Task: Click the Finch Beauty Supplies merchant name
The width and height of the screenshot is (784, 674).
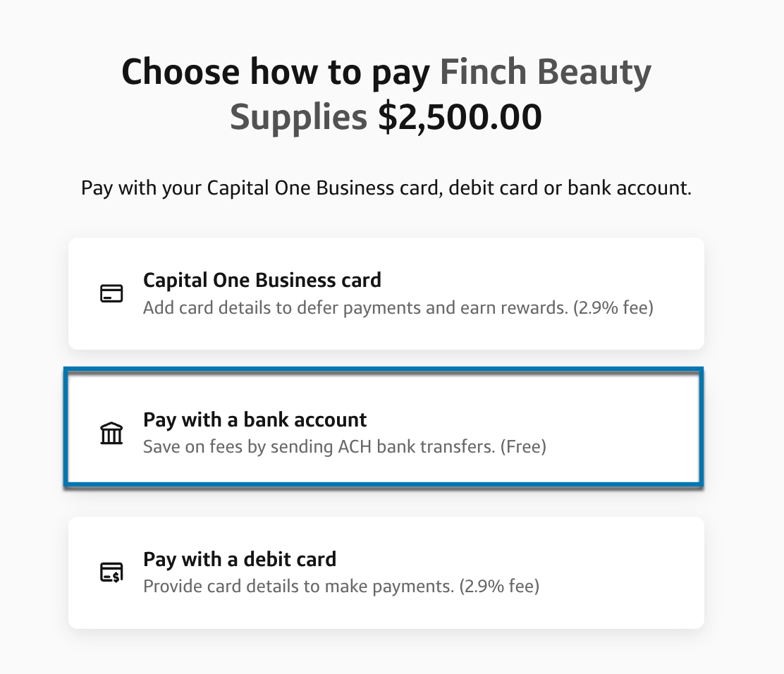Action: point(543,71)
